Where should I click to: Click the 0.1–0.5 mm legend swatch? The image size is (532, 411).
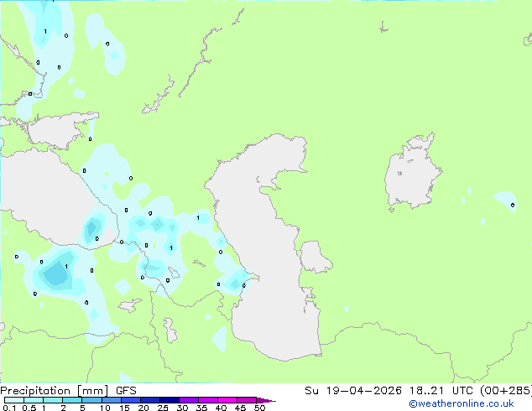tap(14, 400)
